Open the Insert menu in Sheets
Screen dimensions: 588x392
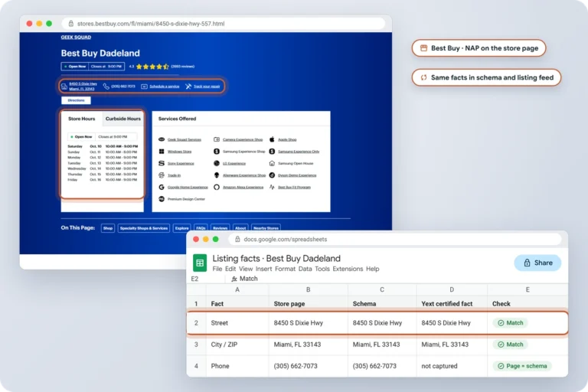click(x=263, y=269)
